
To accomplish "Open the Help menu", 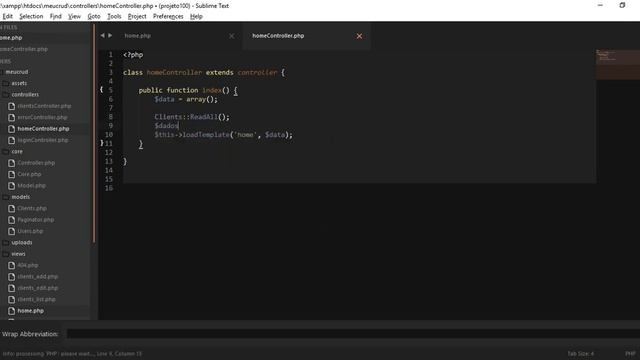I will click(196, 16).
